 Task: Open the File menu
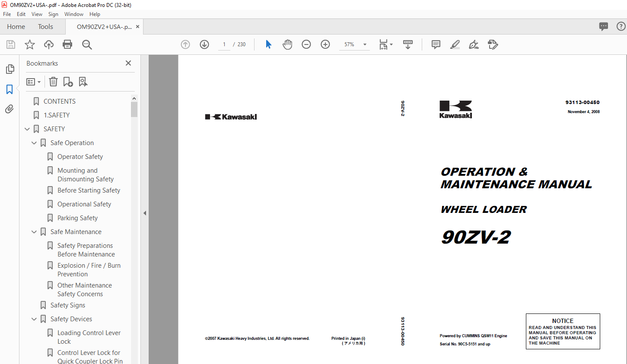(7, 14)
